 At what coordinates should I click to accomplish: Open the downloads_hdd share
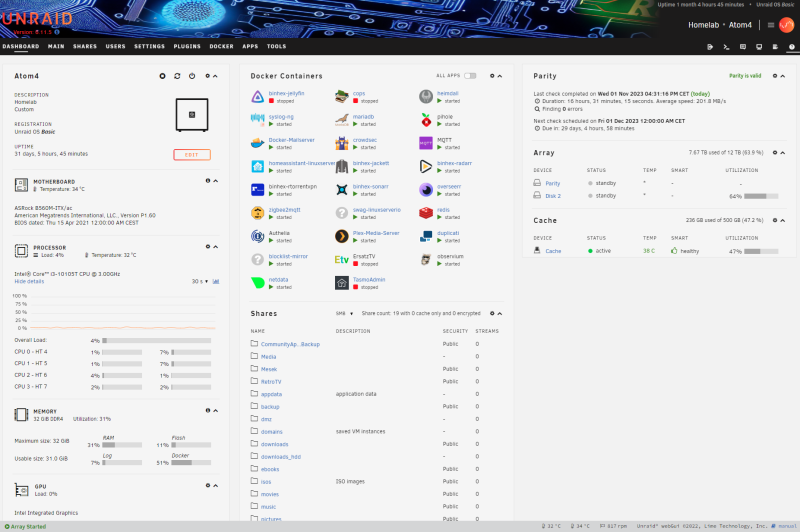[x=281, y=457]
